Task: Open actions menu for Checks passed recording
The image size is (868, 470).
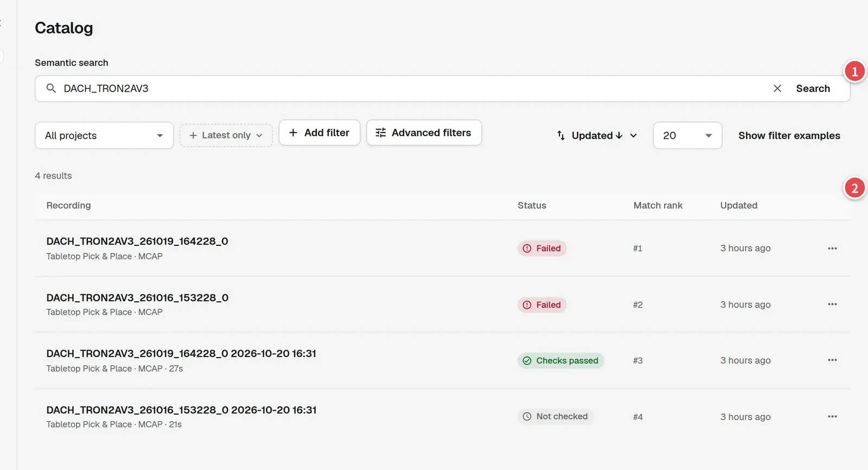Action: pyautogui.click(x=832, y=360)
